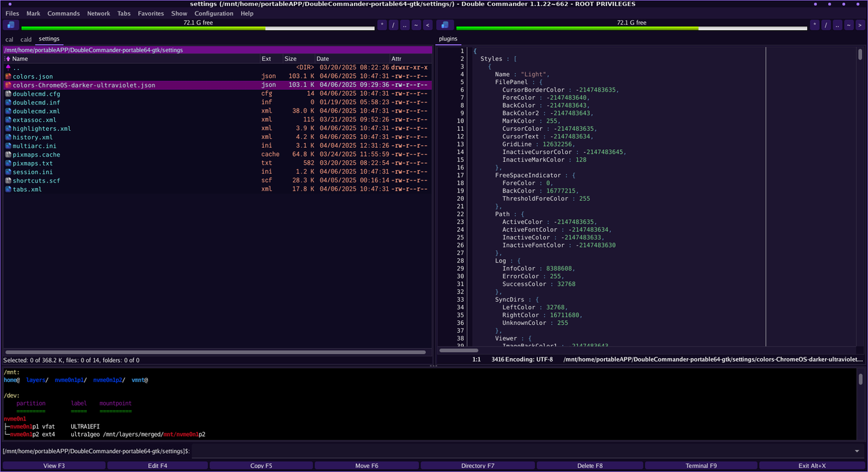Switch to the 'cald' tab
Image resolution: width=868 pixels, height=472 pixels.
coord(26,39)
